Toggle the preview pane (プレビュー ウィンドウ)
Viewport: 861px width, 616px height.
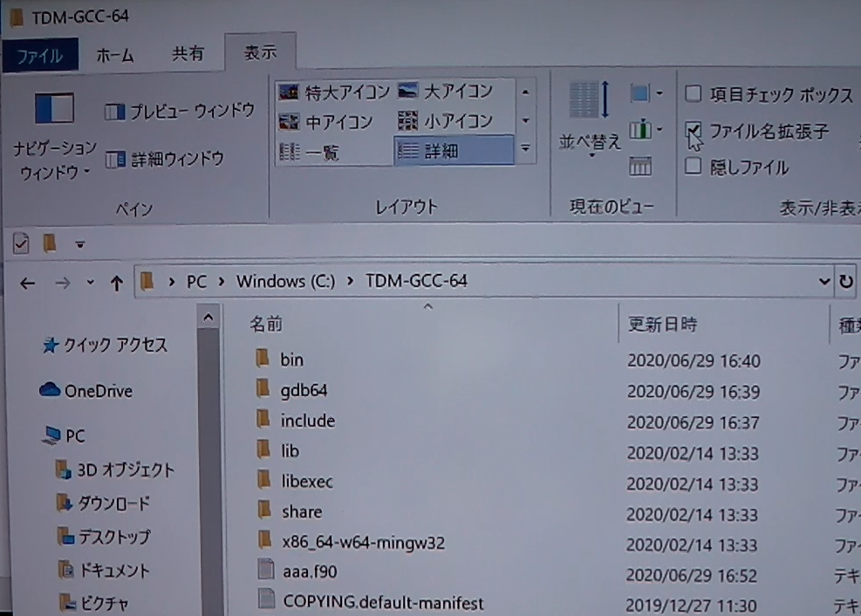180,112
